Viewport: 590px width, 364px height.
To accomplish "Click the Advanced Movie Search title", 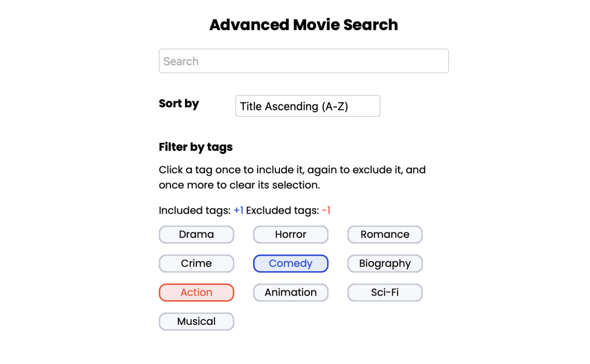I will pyautogui.click(x=304, y=25).
